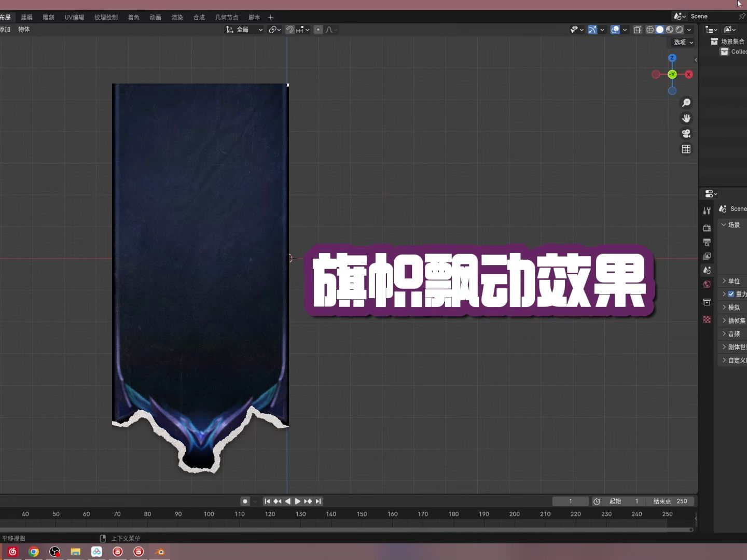Enable wireframe viewport shading
747x560 pixels.
pos(649,30)
